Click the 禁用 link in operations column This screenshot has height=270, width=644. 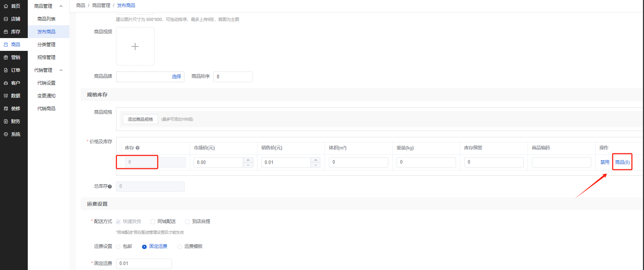point(605,162)
